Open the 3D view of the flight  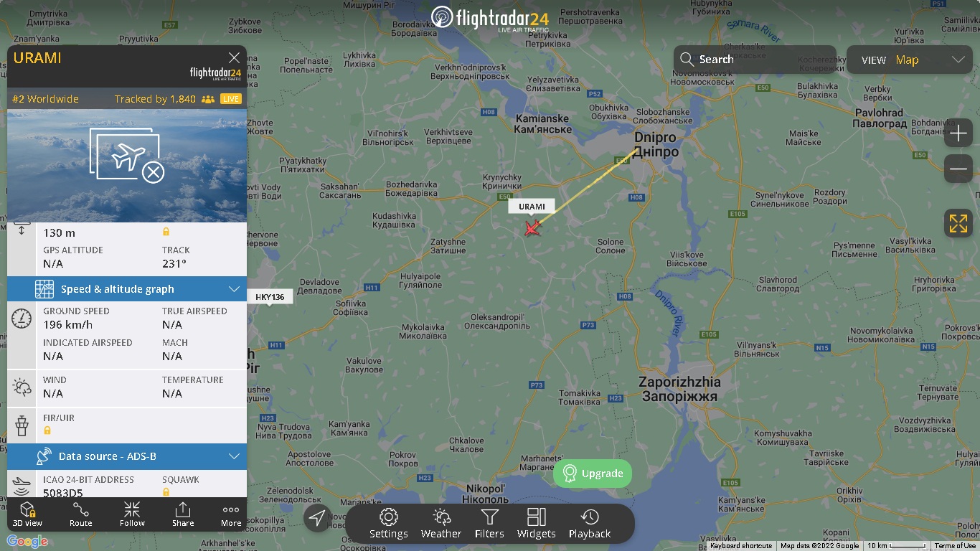point(27,514)
